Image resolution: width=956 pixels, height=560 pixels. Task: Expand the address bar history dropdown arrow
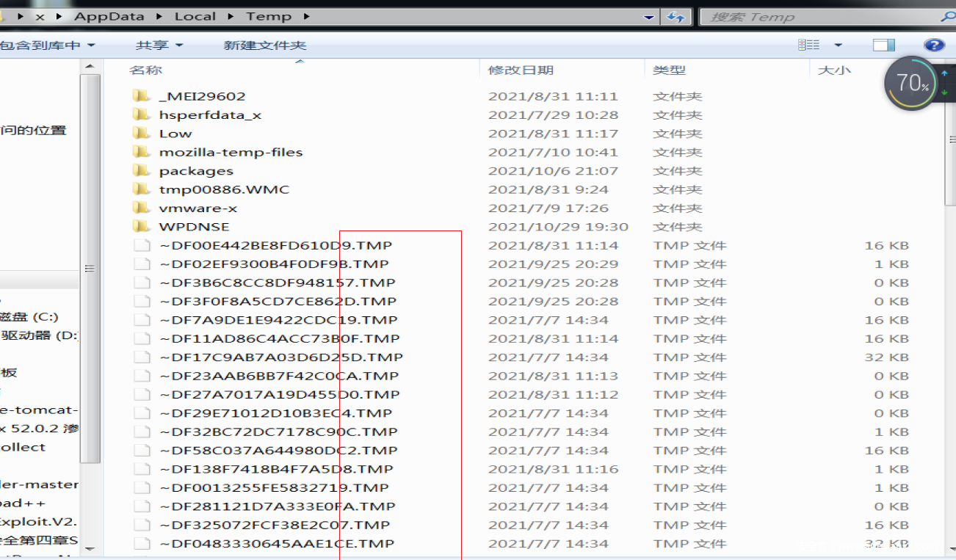click(648, 17)
